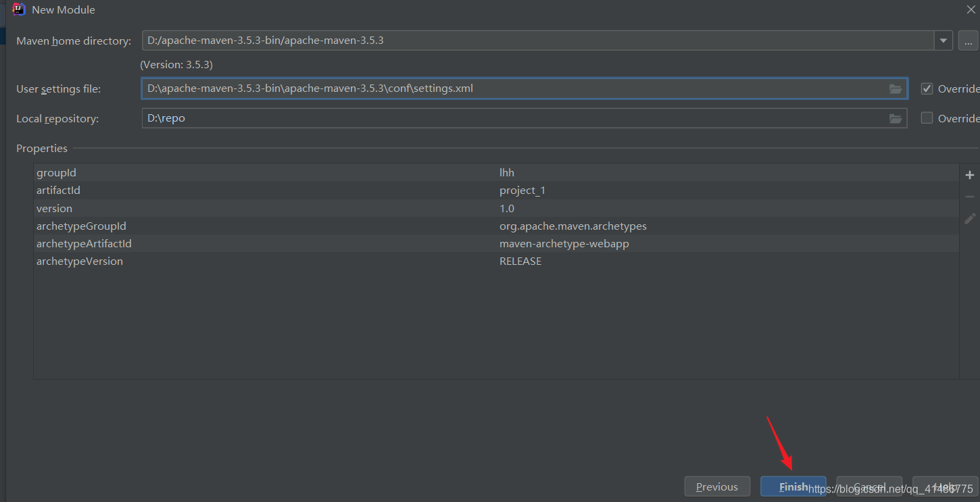The height and width of the screenshot is (502, 980).
Task: Browse folder icon for User settings file
Action: click(x=896, y=89)
